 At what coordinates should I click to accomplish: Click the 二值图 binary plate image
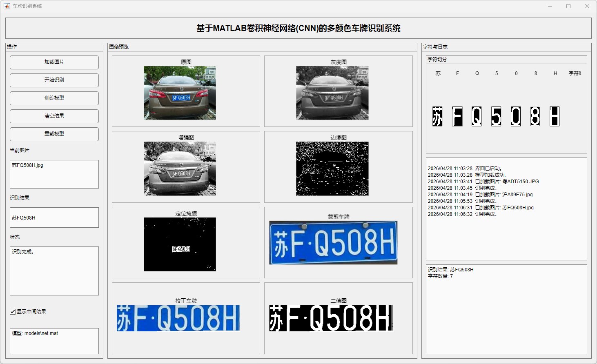(331, 318)
